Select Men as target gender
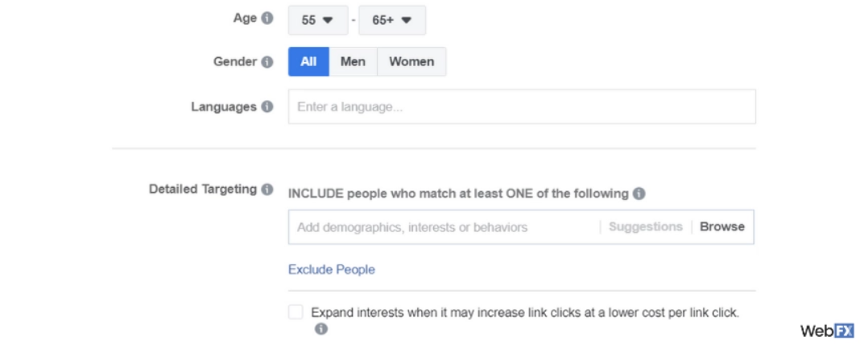The image size is (868, 349). click(353, 61)
